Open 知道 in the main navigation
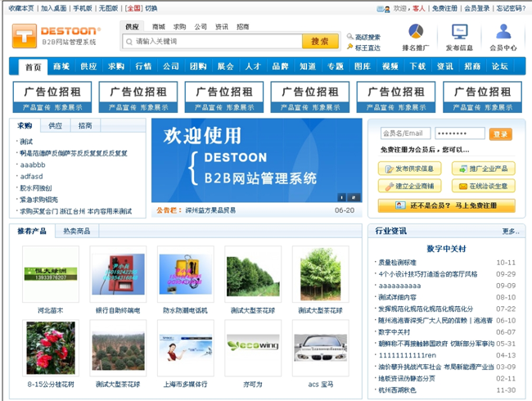 click(x=308, y=66)
